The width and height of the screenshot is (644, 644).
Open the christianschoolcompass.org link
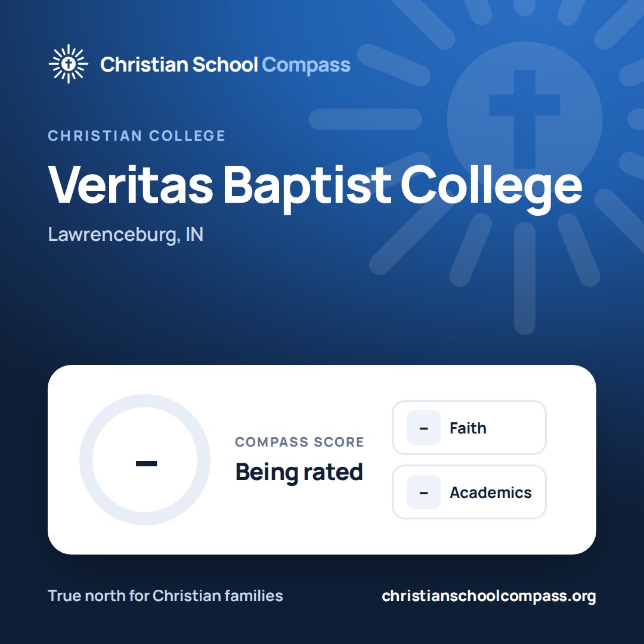pos(489,596)
